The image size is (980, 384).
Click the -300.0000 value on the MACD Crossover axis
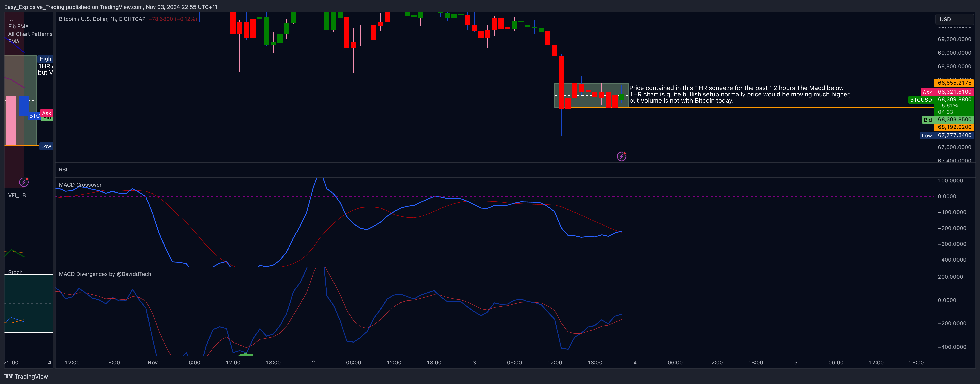[952, 244]
